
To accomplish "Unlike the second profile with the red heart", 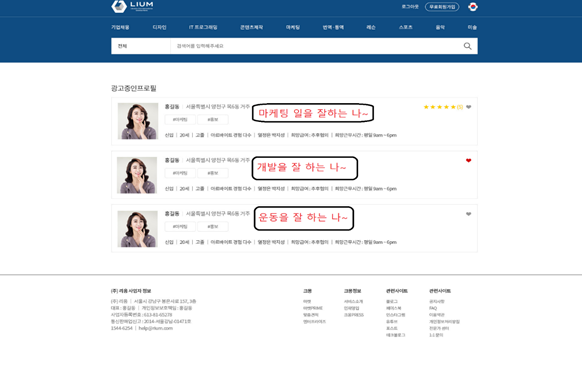I will 468,160.
